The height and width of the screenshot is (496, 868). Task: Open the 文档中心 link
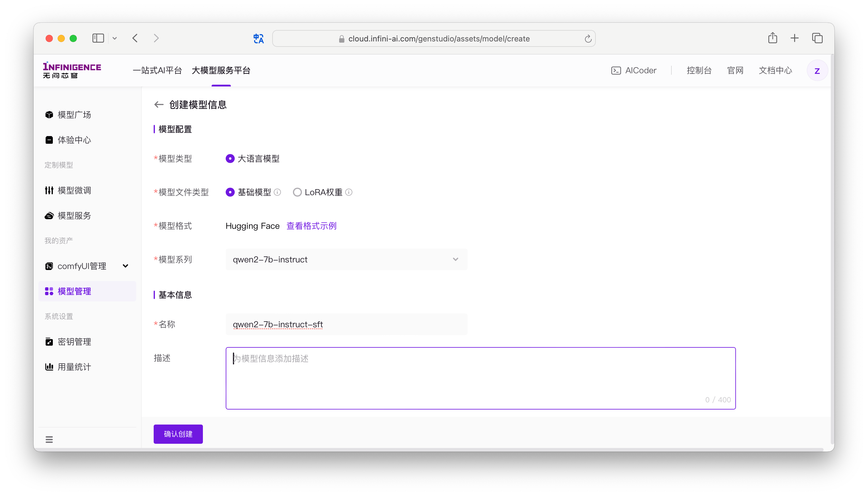(775, 71)
